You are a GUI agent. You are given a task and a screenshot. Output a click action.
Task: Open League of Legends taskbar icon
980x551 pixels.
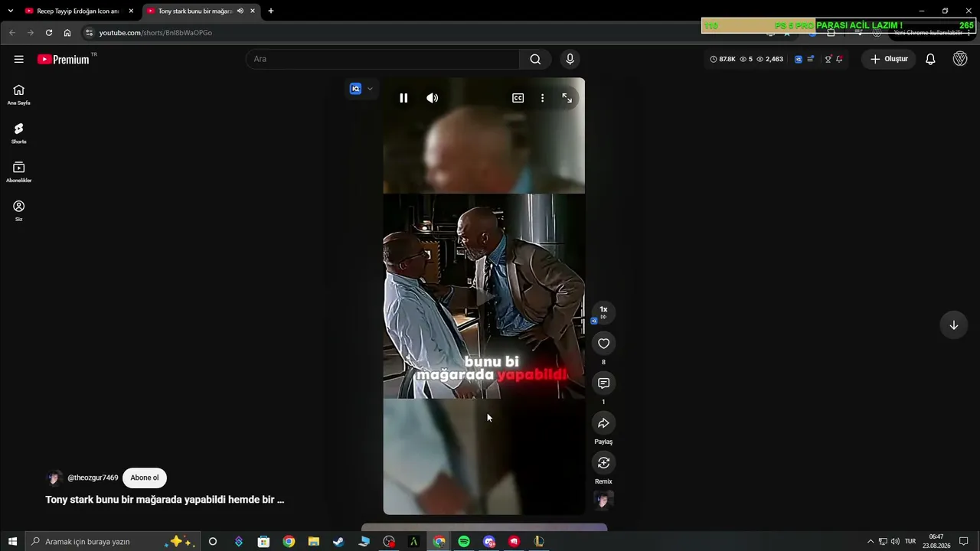(539, 542)
